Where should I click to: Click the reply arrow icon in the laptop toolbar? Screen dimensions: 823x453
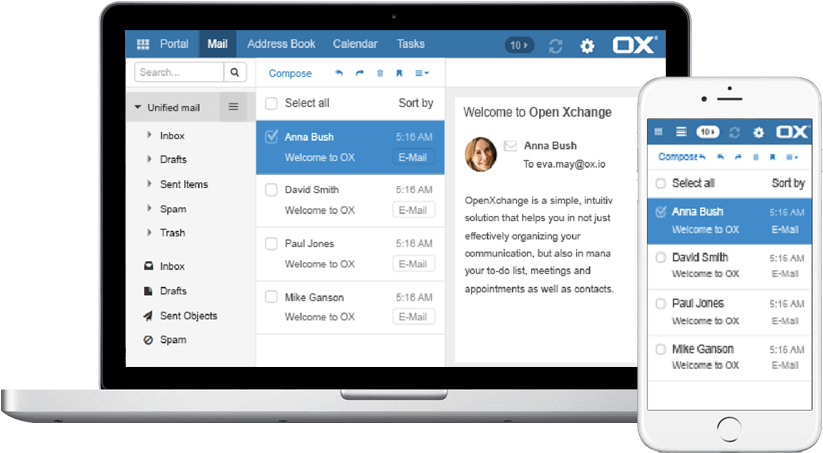(339, 73)
